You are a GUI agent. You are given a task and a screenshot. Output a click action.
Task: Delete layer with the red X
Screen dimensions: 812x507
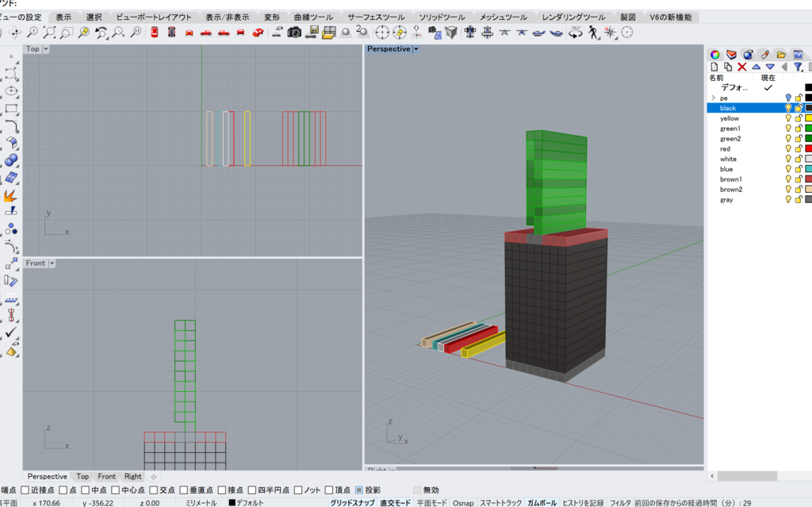pos(742,67)
